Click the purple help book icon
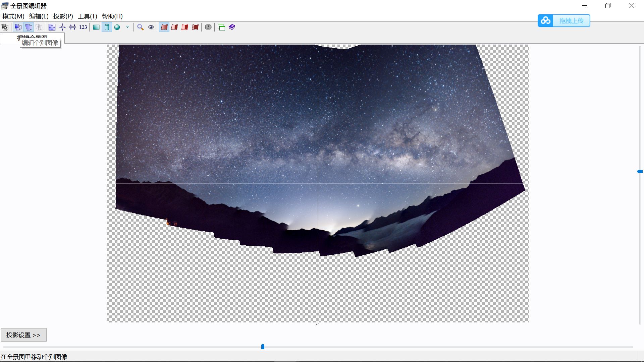 [x=232, y=27]
